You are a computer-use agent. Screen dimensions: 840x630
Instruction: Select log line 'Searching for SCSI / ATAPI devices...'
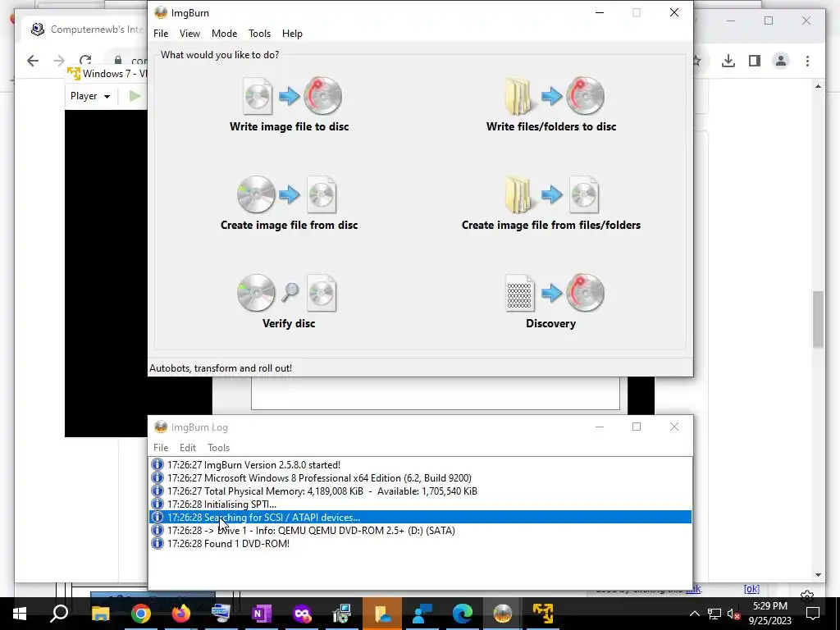(421, 518)
